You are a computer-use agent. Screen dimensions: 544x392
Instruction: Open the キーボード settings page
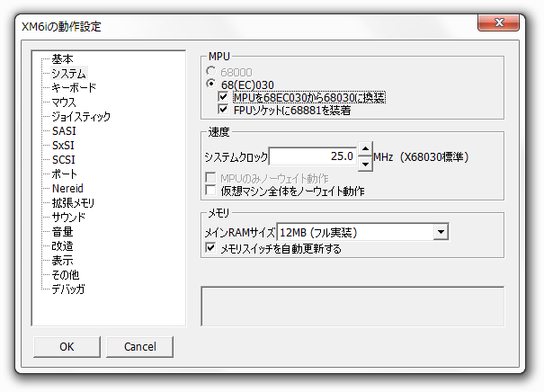(x=74, y=87)
